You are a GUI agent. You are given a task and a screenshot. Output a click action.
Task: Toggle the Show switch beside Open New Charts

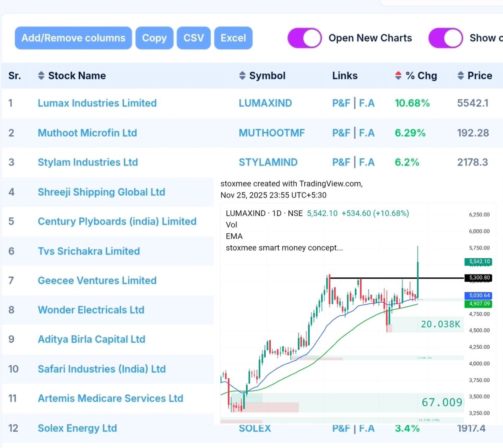coord(446,38)
